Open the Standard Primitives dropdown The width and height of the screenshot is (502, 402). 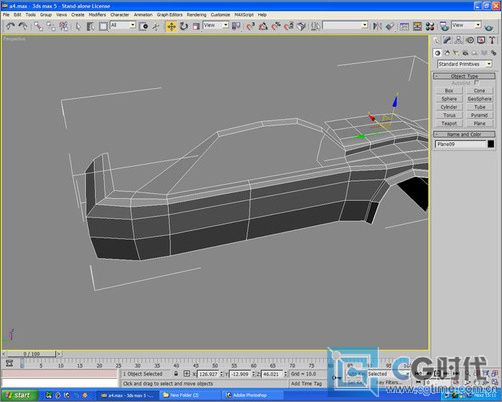click(465, 64)
